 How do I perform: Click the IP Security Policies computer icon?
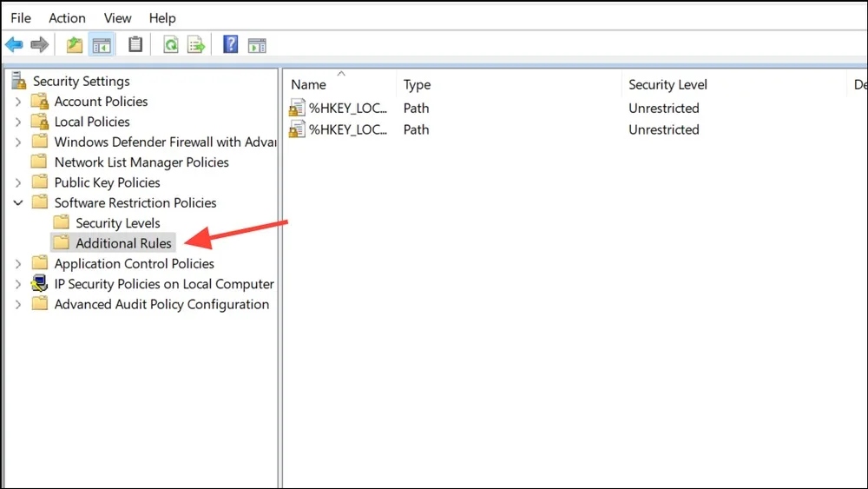click(x=39, y=283)
